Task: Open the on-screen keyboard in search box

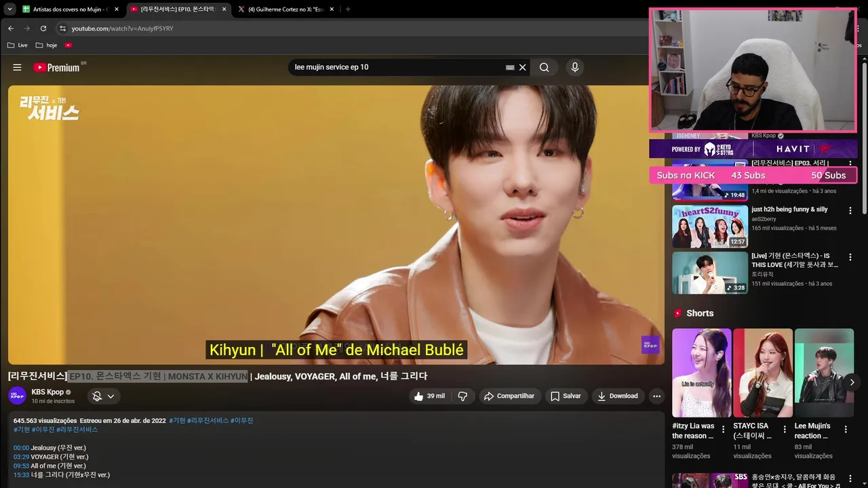Action: click(x=510, y=67)
